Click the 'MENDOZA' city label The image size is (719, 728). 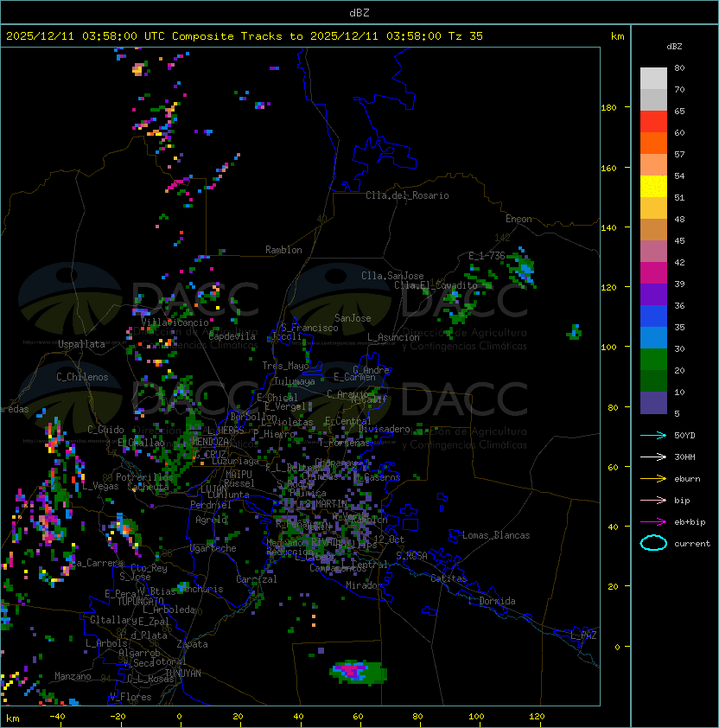click(210, 441)
